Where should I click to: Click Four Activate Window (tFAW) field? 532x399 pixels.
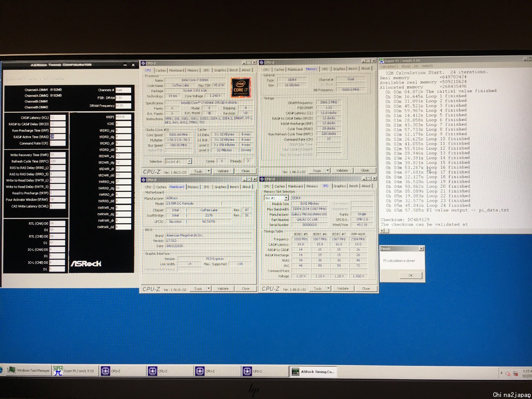(x=58, y=199)
